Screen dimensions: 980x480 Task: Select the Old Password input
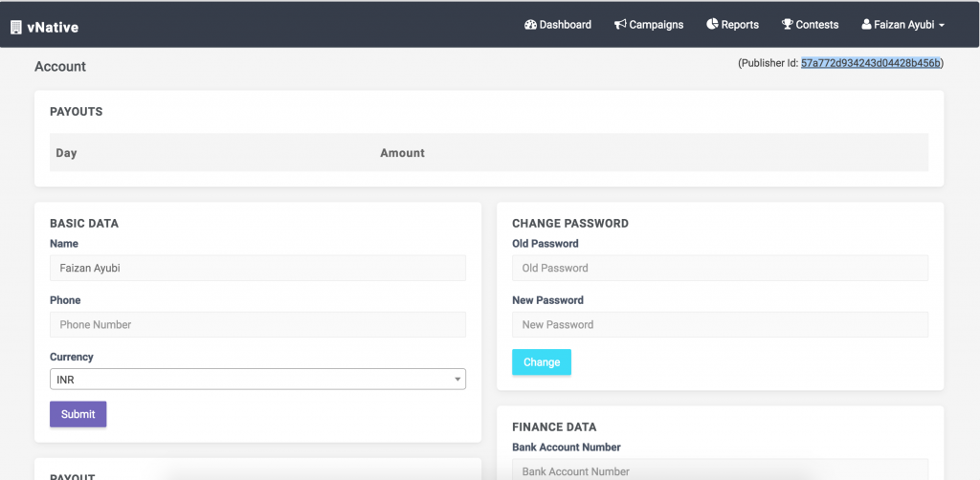(x=720, y=268)
